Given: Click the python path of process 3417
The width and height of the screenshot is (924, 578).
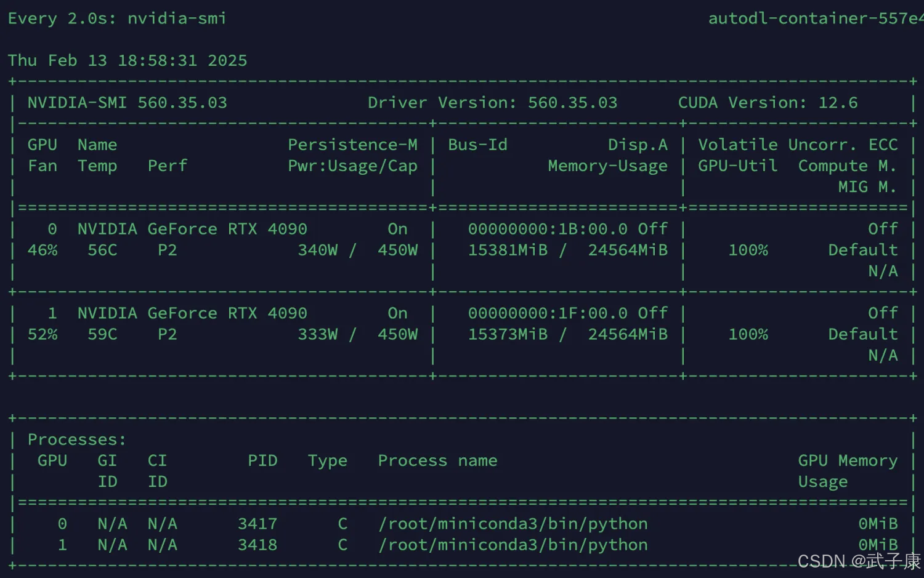Looking at the screenshot, I should (x=513, y=524).
